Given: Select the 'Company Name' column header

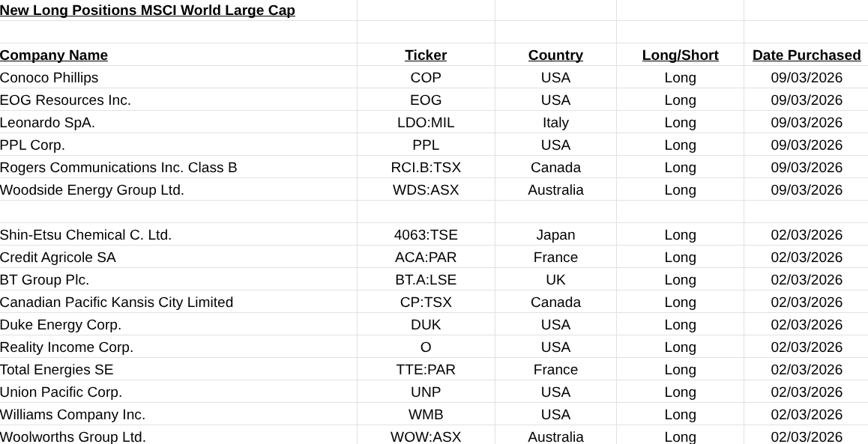Looking at the screenshot, I should point(54,55).
